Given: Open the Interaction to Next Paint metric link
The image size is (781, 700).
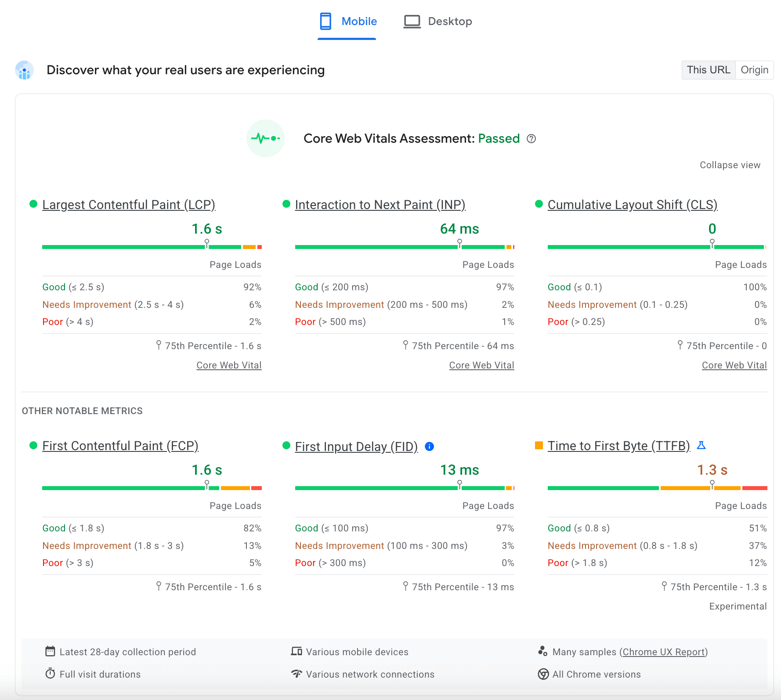Looking at the screenshot, I should 380,205.
